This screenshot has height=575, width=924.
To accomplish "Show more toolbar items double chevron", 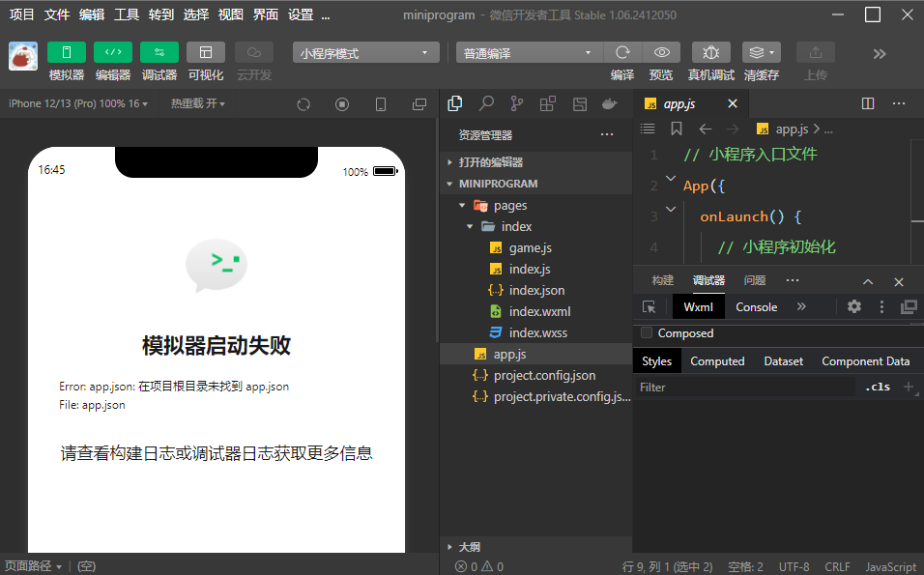I will (x=880, y=53).
